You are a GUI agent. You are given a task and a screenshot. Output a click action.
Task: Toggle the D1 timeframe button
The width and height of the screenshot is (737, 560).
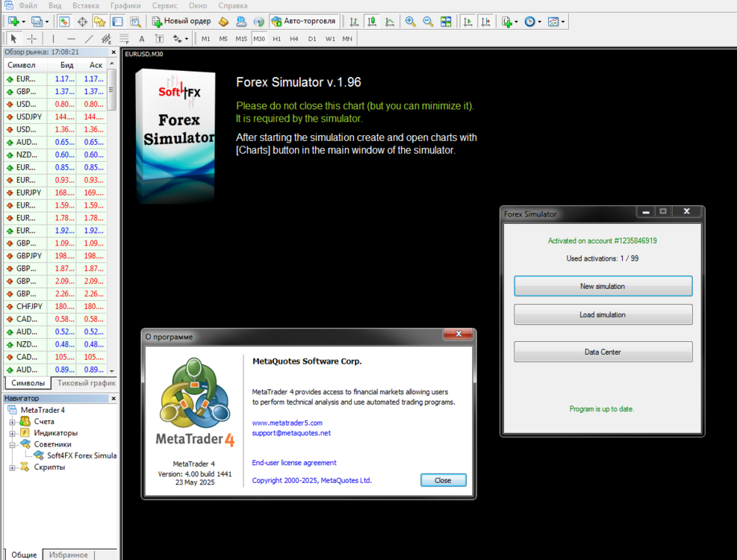click(x=312, y=39)
